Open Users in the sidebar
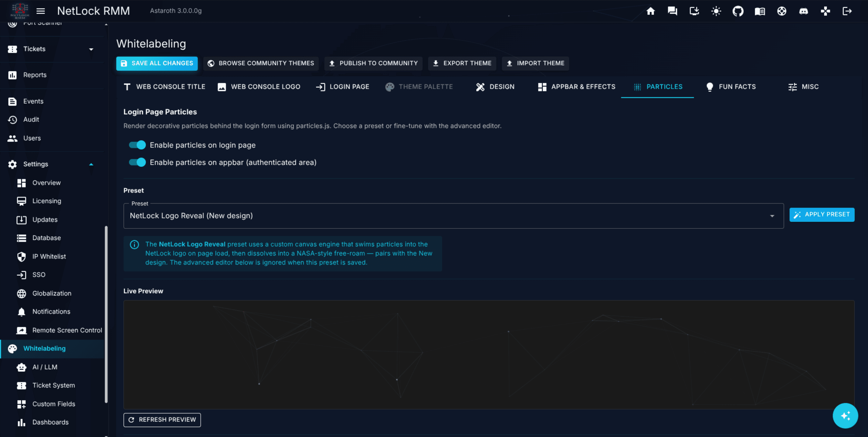 coord(52,138)
